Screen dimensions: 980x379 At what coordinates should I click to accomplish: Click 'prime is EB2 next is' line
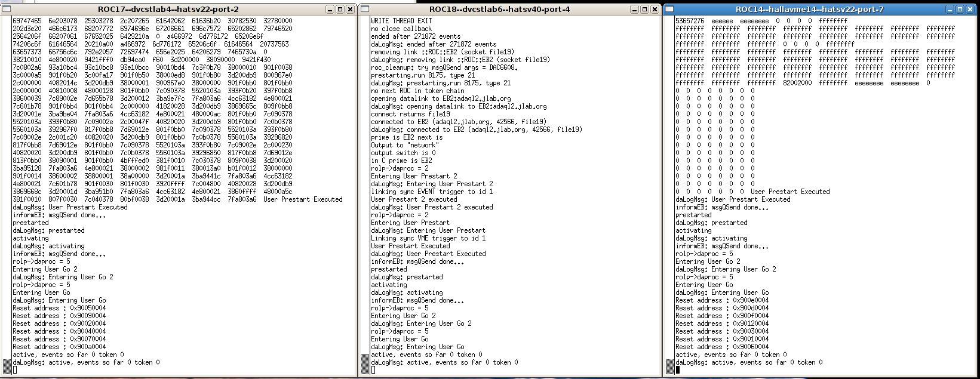pos(407,137)
